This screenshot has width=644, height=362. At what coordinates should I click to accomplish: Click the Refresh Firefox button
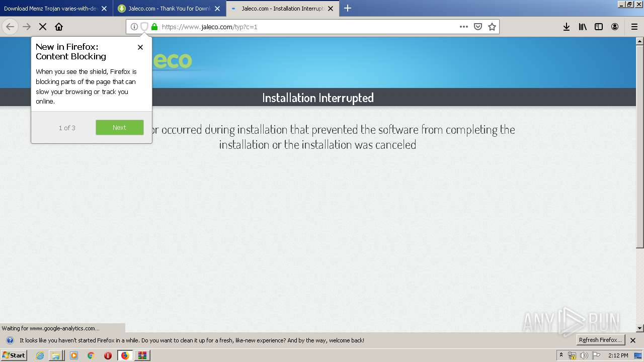tap(600, 340)
